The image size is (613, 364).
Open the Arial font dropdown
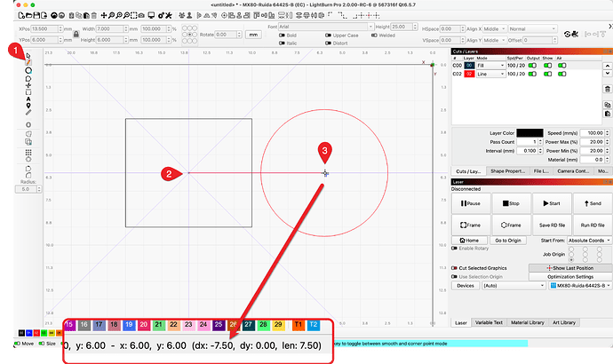pyautogui.click(x=326, y=27)
